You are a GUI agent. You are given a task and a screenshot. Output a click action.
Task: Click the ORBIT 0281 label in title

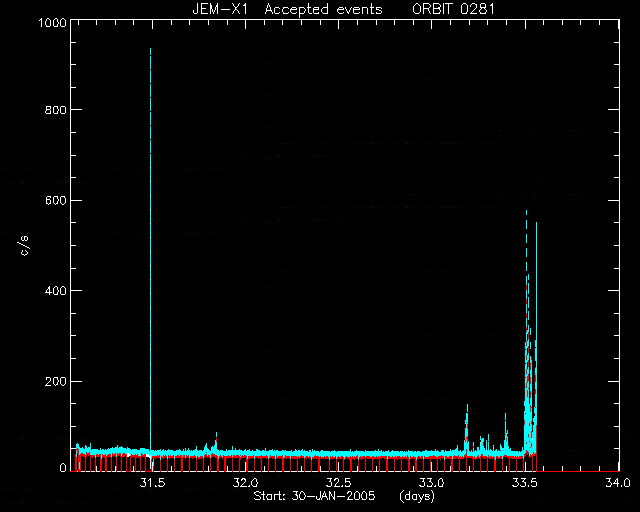click(453, 9)
